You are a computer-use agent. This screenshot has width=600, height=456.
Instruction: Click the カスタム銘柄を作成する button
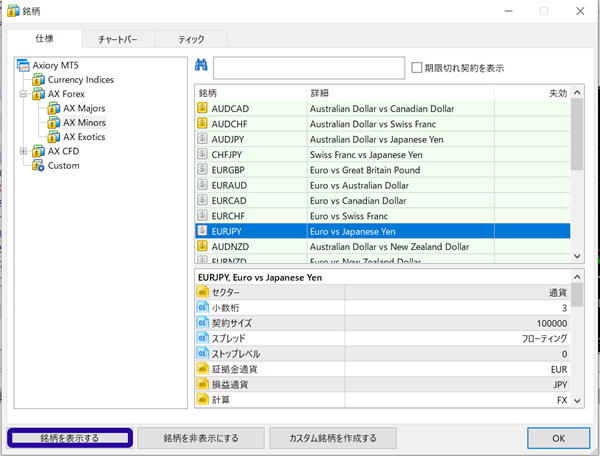(x=333, y=438)
